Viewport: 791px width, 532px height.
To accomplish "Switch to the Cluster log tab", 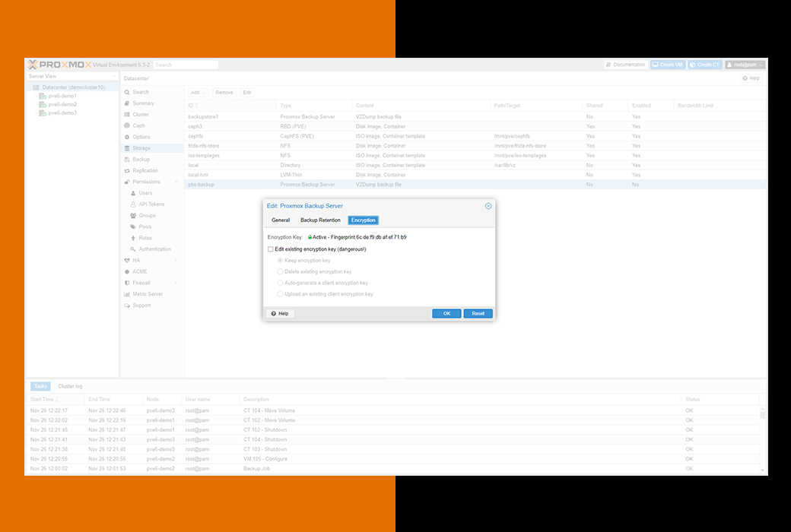I will 70,386.
